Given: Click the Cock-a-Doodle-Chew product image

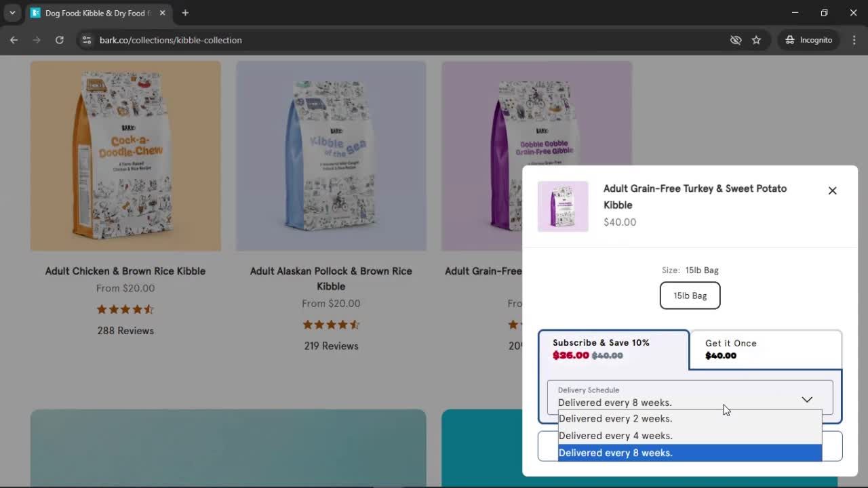Looking at the screenshot, I should (125, 156).
